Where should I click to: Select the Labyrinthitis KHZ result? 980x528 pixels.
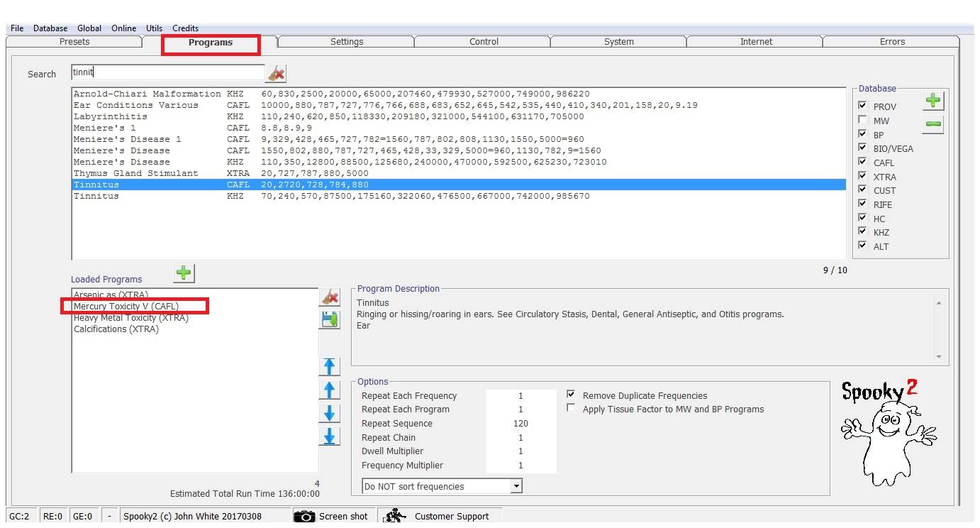pos(459,116)
